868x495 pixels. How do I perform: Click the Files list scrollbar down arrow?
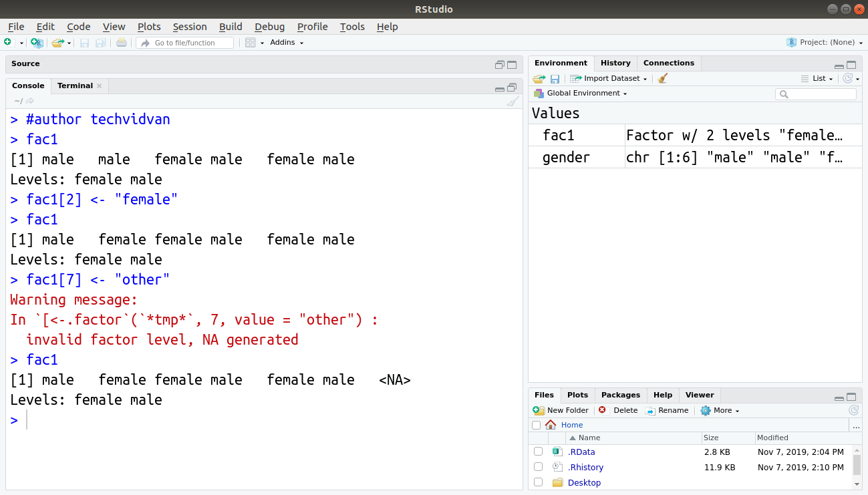pos(857,484)
